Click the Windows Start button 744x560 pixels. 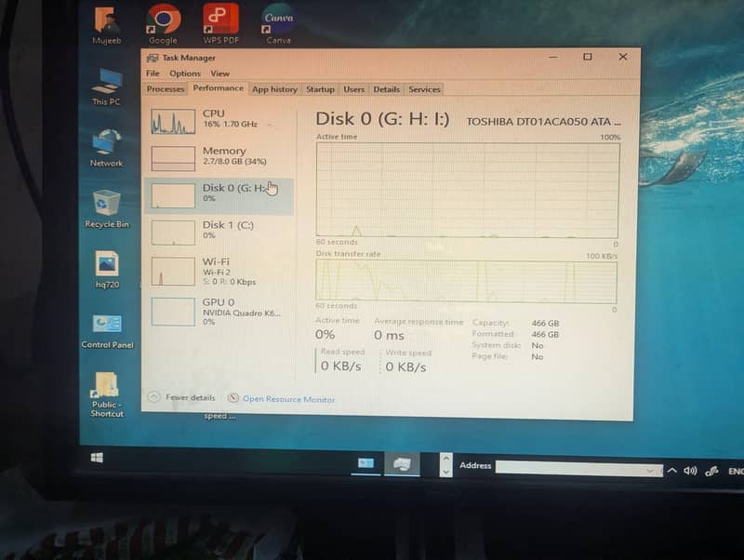97,458
